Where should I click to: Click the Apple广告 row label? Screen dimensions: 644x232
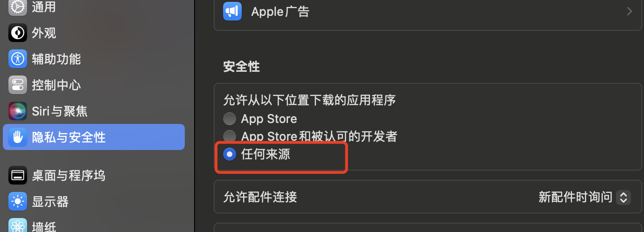coord(280,11)
